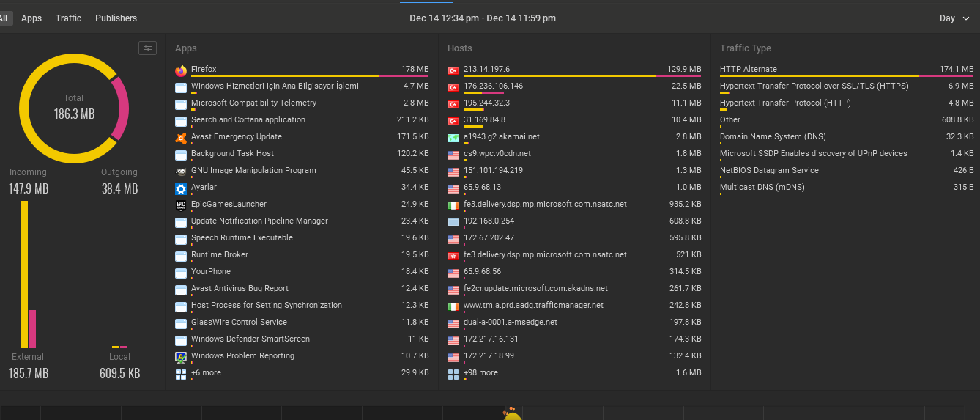This screenshot has width=980, height=420.
Task: Click the Microsoft Compatibility Telemetry icon
Action: click(x=181, y=104)
